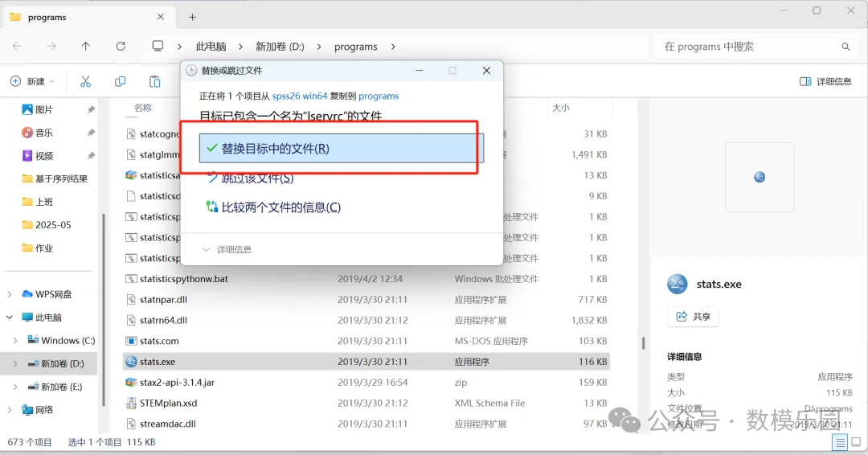Screen dimensions: 868x455
Task: Minimize the replace or skip dialog
Action: click(419, 70)
